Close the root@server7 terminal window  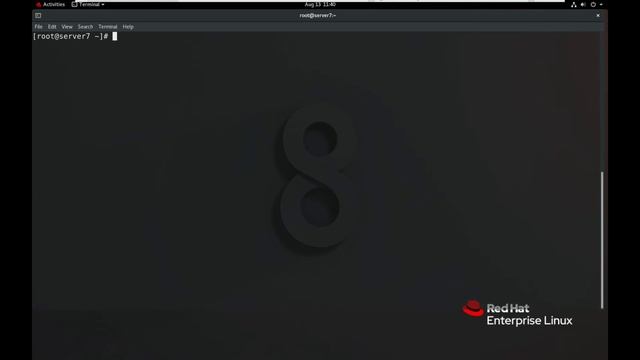tap(598, 16)
